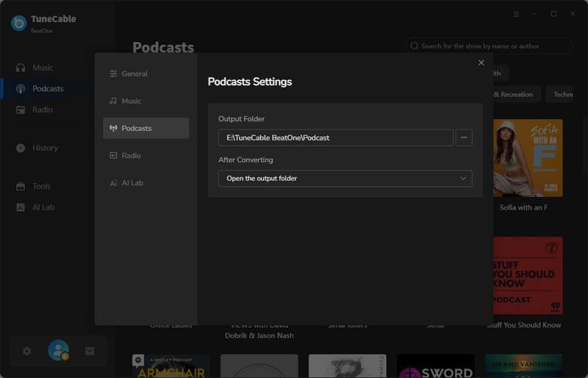Open the mail envelope icon

coord(90,352)
